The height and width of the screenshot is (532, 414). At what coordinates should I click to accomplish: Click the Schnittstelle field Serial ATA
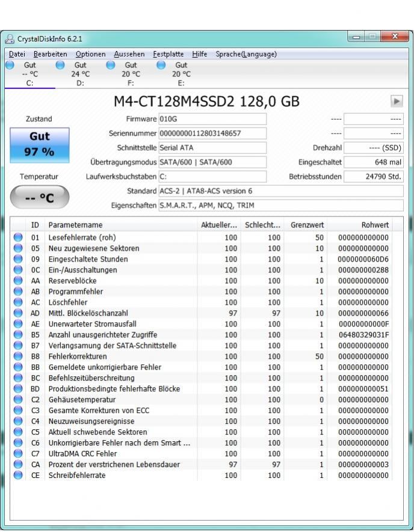click(212, 148)
